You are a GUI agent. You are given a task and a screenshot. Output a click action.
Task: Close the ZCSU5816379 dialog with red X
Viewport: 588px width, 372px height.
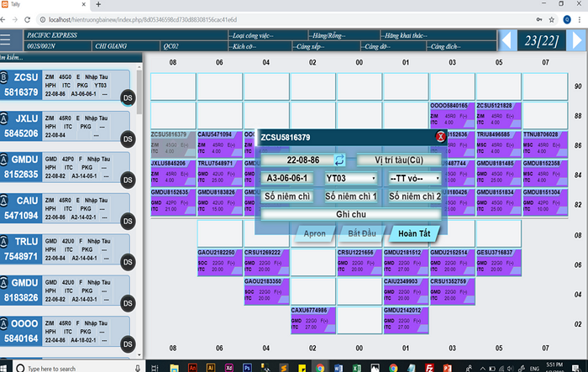[439, 137]
